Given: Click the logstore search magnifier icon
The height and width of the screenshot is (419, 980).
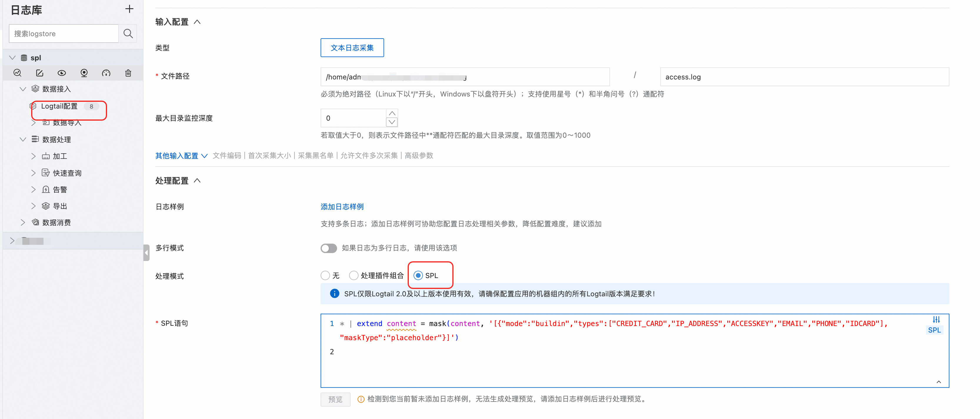Looking at the screenshot, I should (128, 34).
